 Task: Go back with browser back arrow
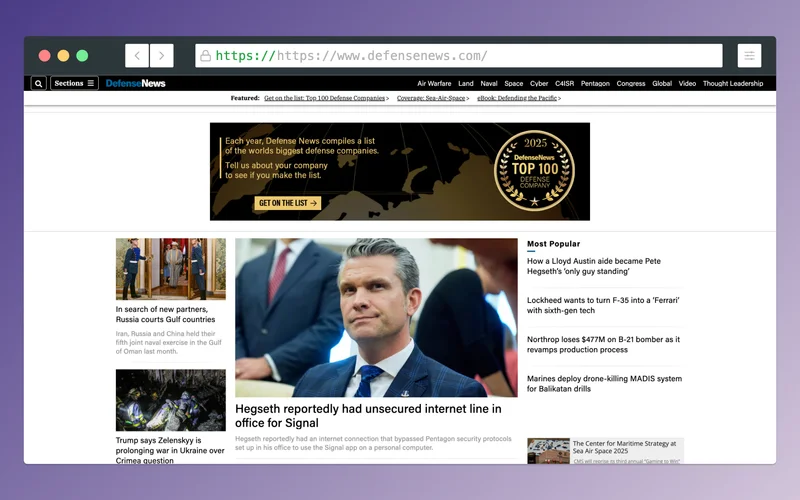[137, 56]
